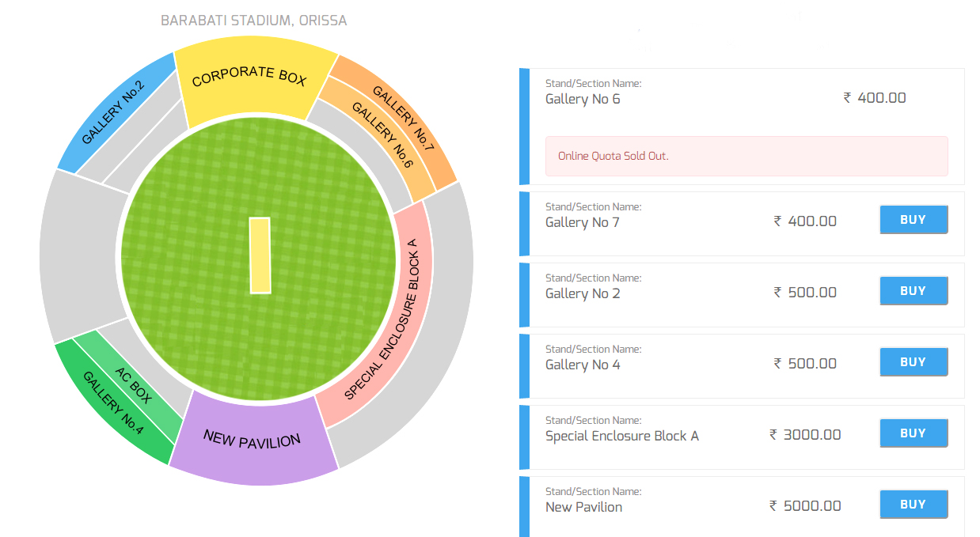Buy tickets for Gallery No 2
This screenshot has width=980, height=537.
[914, 291]
